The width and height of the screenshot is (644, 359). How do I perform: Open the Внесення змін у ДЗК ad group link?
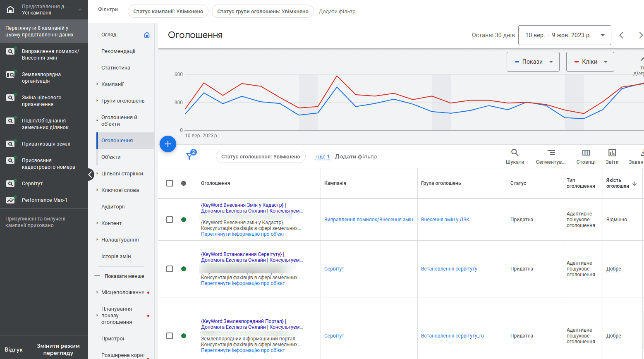pyautogui.click(x=445, y=220)
